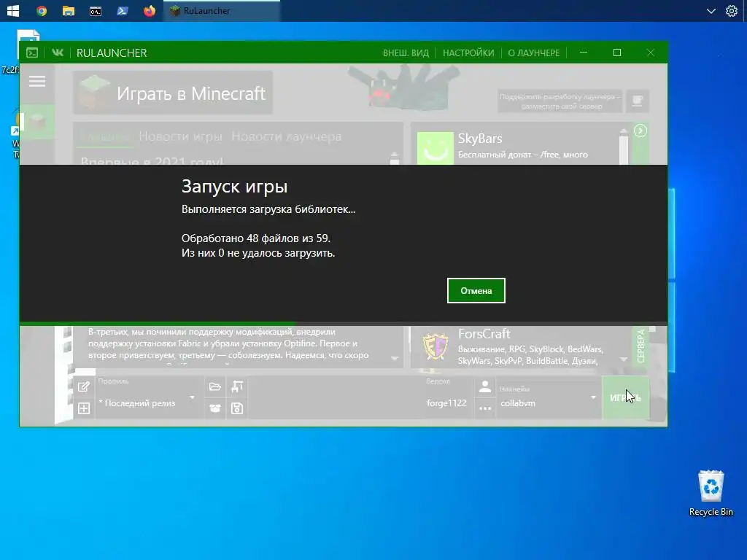Switch to the Новости игры tab
The width and height of the screenshot is (747, 560).
click(181, 136)
